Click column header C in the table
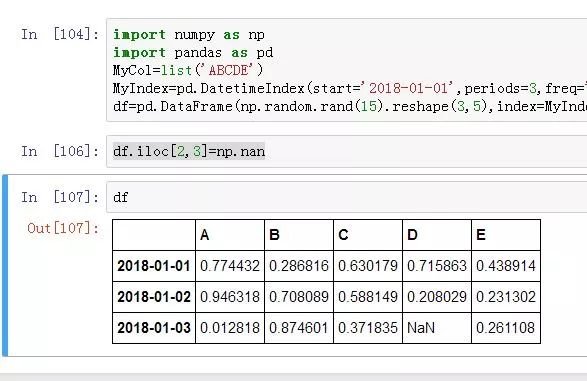Viewport: 587px width, 381px height. point(368,235)
